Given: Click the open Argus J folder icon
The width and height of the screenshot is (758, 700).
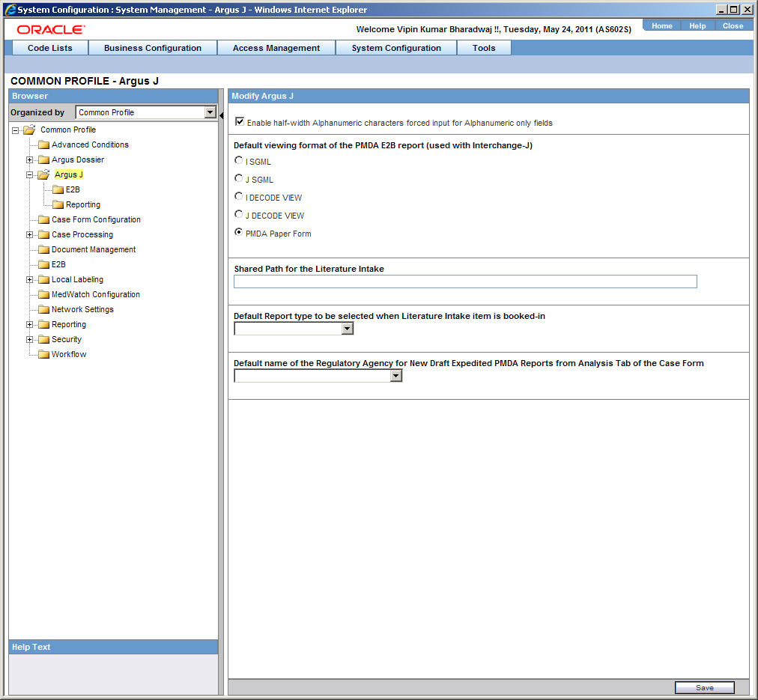Looking at the screenshot, I should [43, 174].
